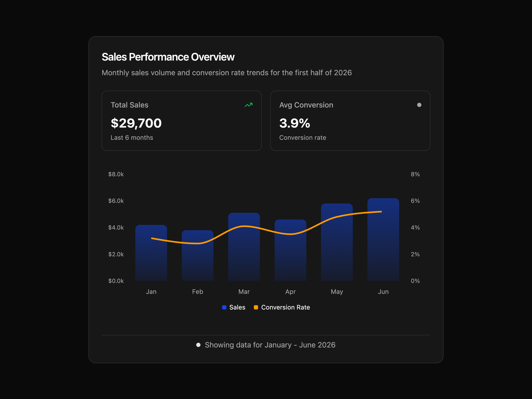Click the white dot beside the footer date range
This screenshot has height=399, width=532.
tap(198, 345)
